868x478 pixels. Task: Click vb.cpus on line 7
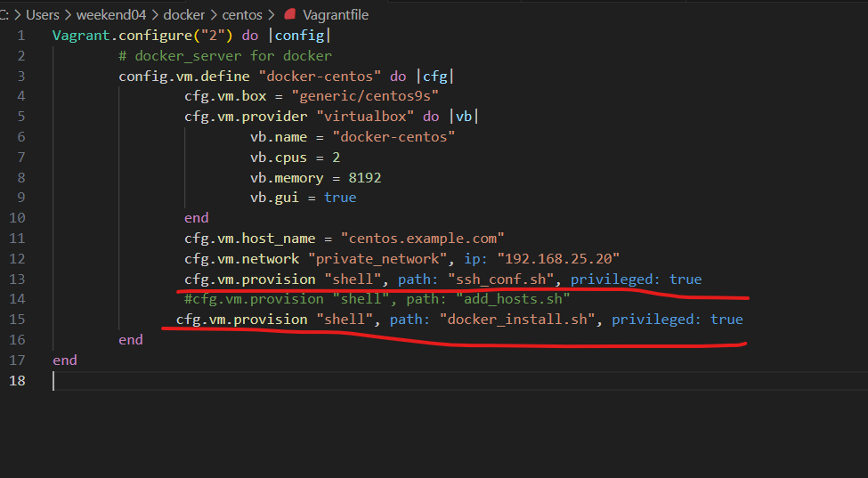click(x=279, y=158)
